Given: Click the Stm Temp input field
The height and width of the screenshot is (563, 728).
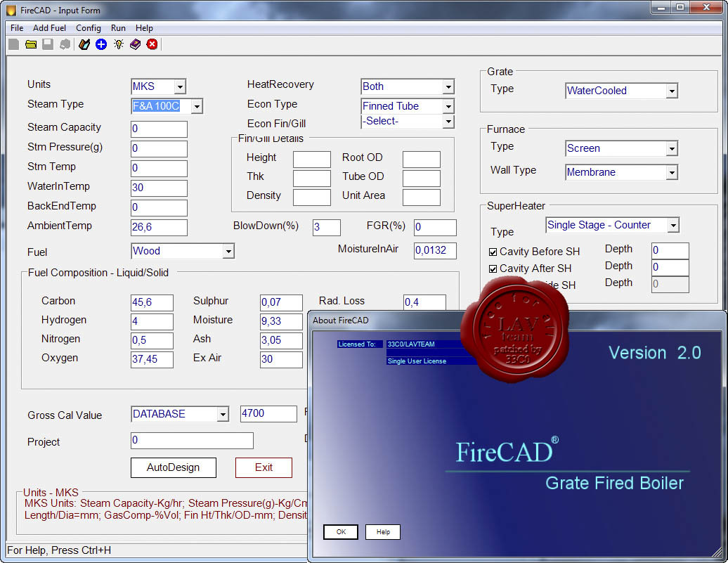Looking at the screenshot, I should (x=160, y=168).
